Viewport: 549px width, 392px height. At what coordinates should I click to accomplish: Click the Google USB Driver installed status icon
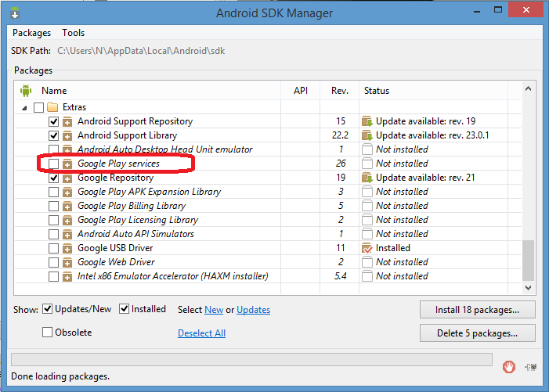coord(367,248)
